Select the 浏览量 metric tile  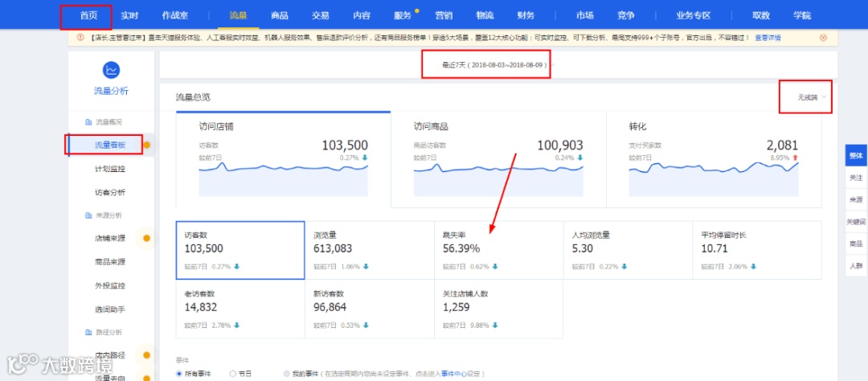pos(370,250)
